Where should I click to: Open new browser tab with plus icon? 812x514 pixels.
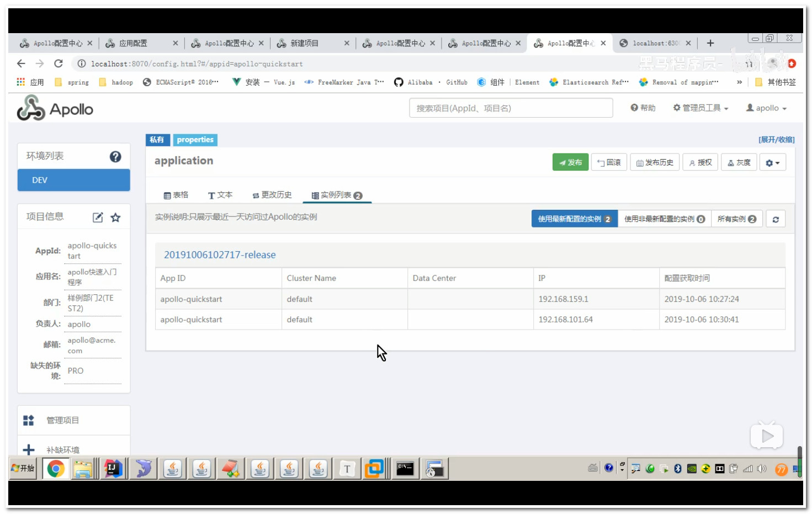(x=710, y=43)
